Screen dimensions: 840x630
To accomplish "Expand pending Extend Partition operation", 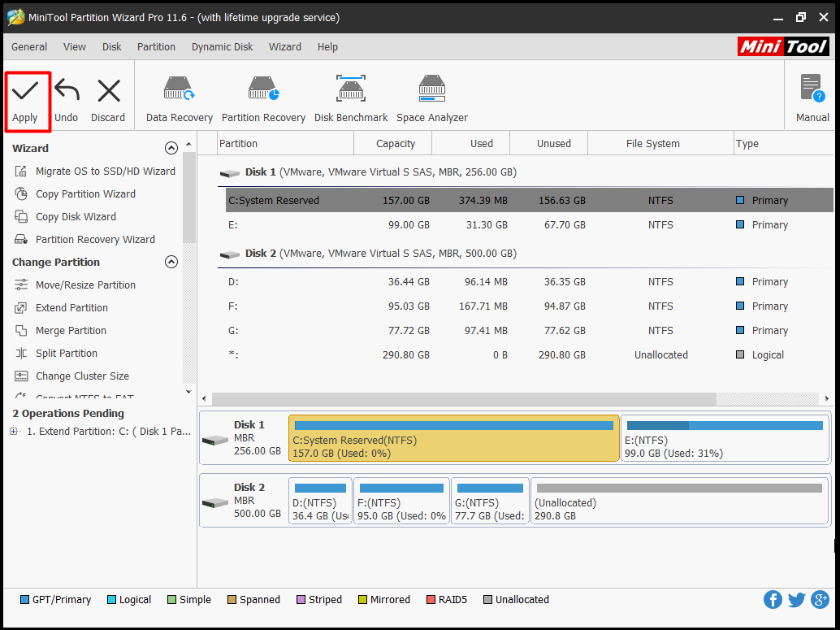I will 14,432.
